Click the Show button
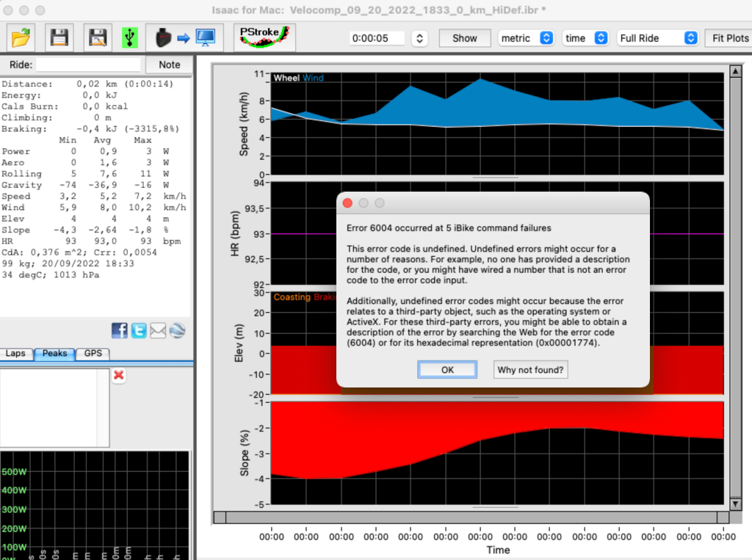The height and width of the screenshot is (560, 752). pos(465,38)
